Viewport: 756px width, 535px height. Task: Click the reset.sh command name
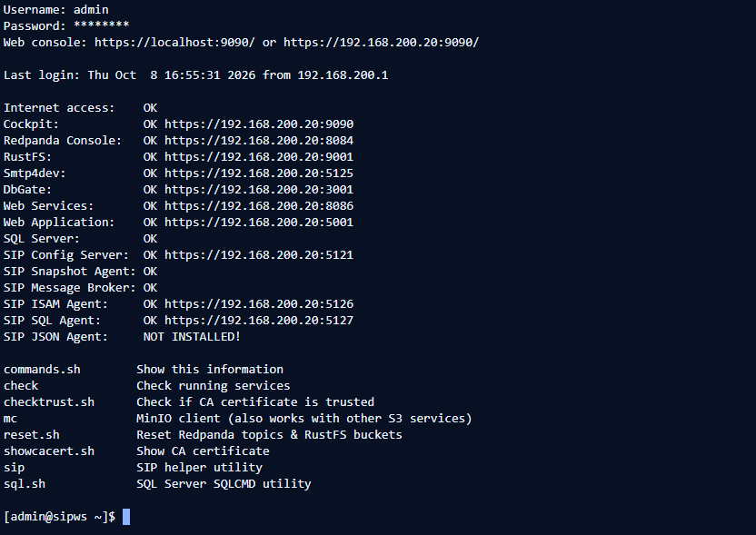31,435
